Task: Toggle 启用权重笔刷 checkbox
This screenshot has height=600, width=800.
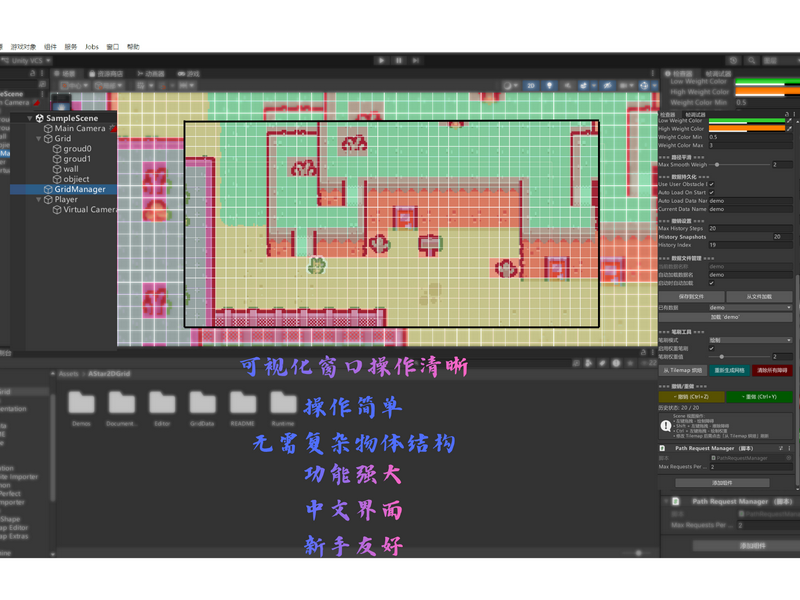Action: click(x=711, y=348)
